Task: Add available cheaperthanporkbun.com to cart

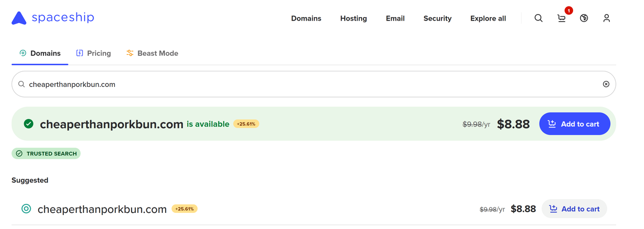Action: click(x=575, y=124)
